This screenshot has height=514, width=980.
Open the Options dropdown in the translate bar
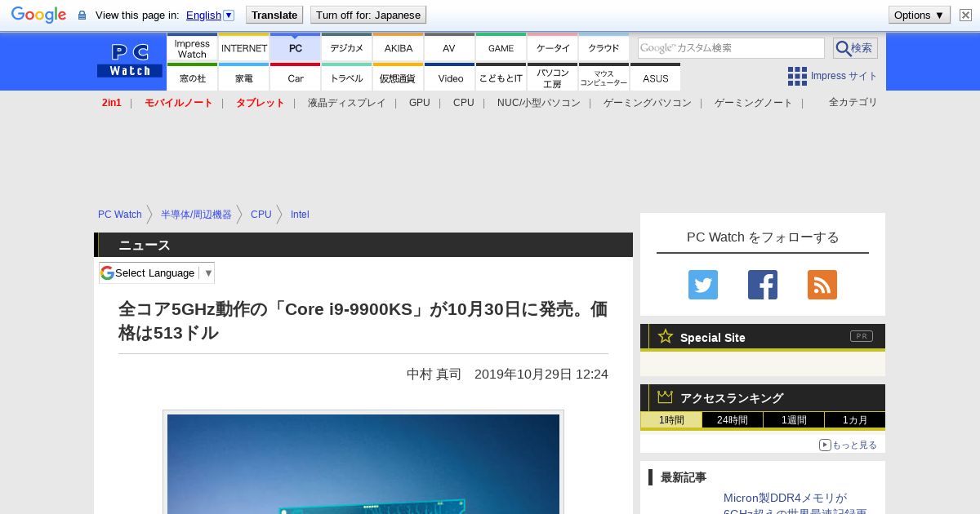coord(920,15)
